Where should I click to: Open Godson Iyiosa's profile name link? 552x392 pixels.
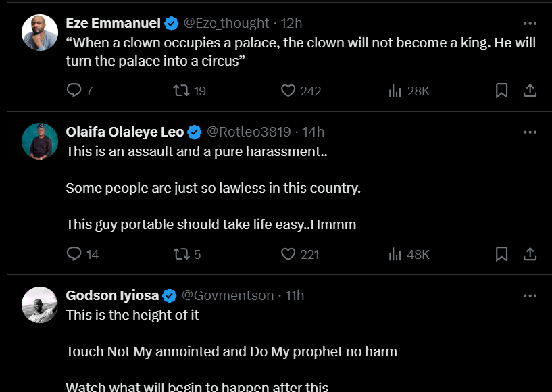(x=112, y=295)
